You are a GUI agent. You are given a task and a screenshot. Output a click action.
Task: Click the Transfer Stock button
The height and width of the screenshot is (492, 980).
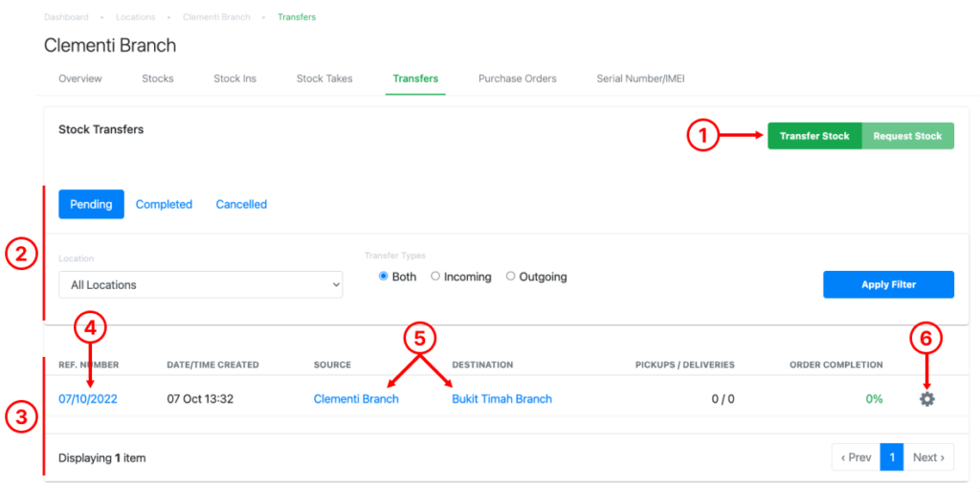click(x=814, y=136)
